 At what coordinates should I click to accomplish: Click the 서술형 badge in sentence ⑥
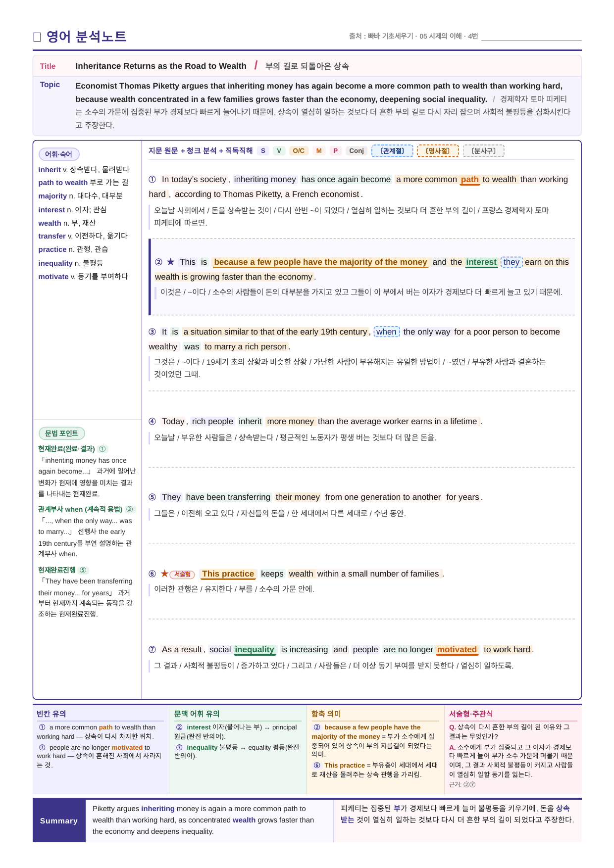(x=182, y=574)
